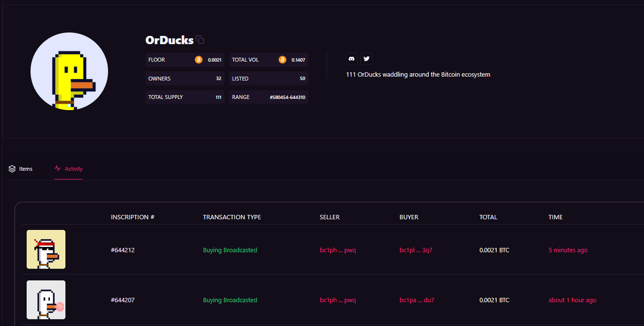Click the SELLER column header
This screenshot has width=644, height=326.
pyautogui.click(x=330, y=218)
